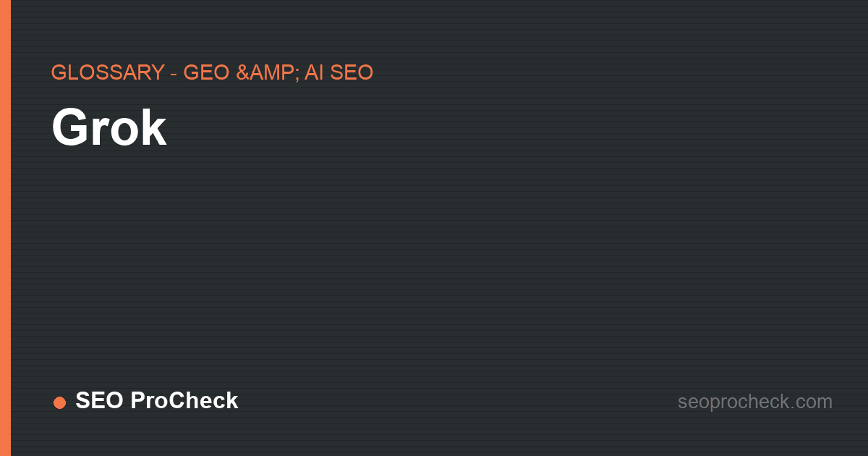This screenshot has width=868, height=456.
Task: Click the word AI in orange category text
Action: click(314, 72)
